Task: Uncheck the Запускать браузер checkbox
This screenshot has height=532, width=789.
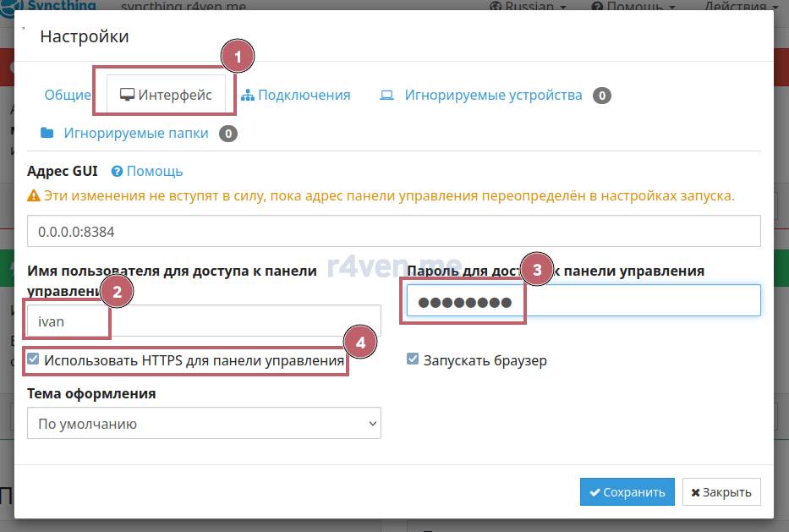Action: tap(413, 359)
